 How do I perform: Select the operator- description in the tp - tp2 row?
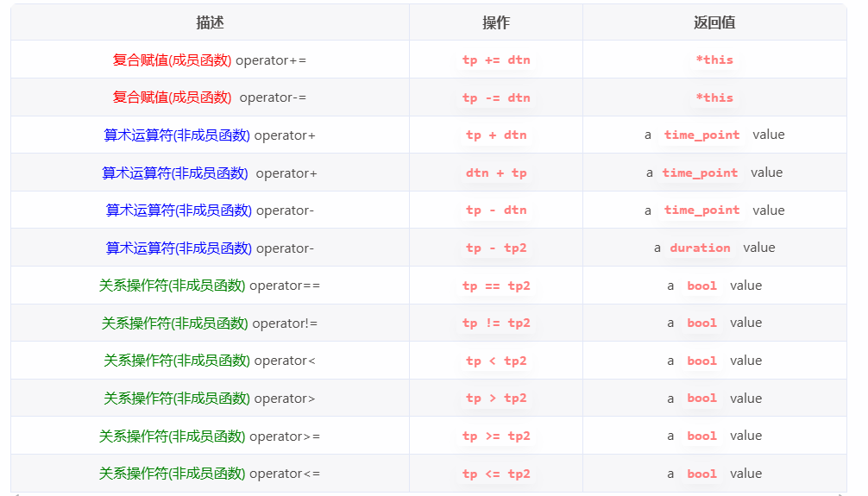210,248
